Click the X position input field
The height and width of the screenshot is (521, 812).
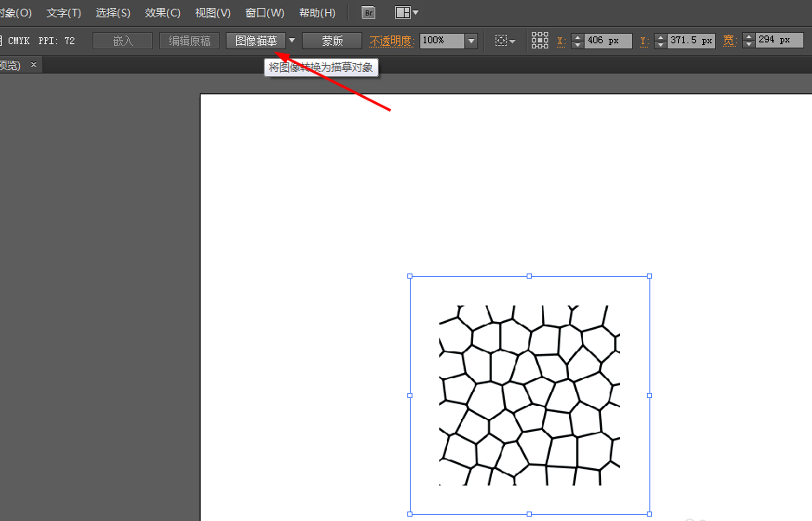point(608,41)
